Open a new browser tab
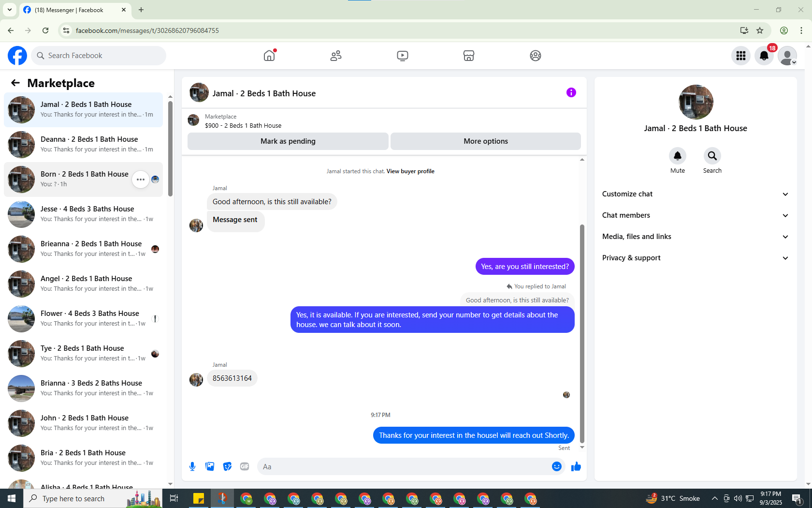The image size is (812, 508). (141, 10)
